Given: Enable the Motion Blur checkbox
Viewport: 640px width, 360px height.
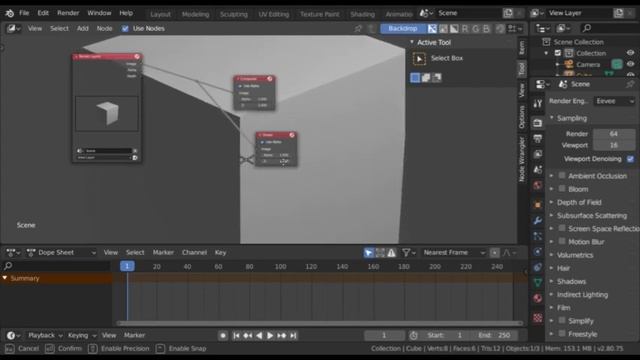Looking at the screenshot, I should 562,241.
